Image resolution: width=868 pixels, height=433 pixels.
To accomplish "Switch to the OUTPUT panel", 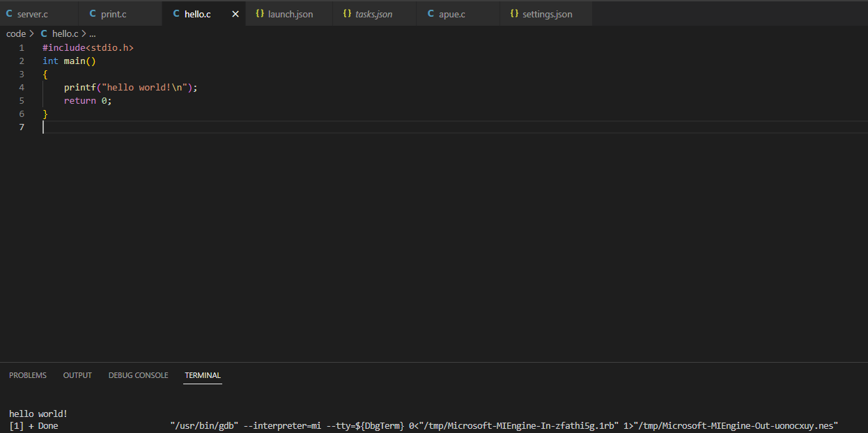I will pyautogui.click(x=77, y=375).
